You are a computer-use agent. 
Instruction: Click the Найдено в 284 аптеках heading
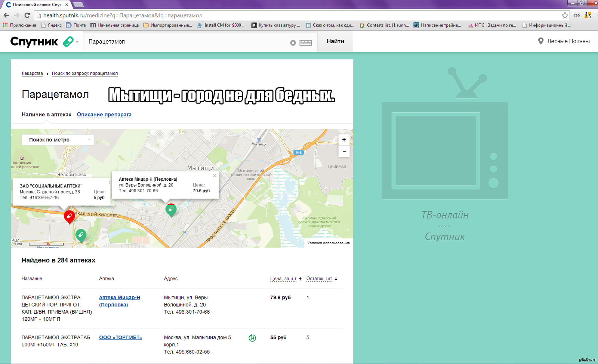click(58, 260)
